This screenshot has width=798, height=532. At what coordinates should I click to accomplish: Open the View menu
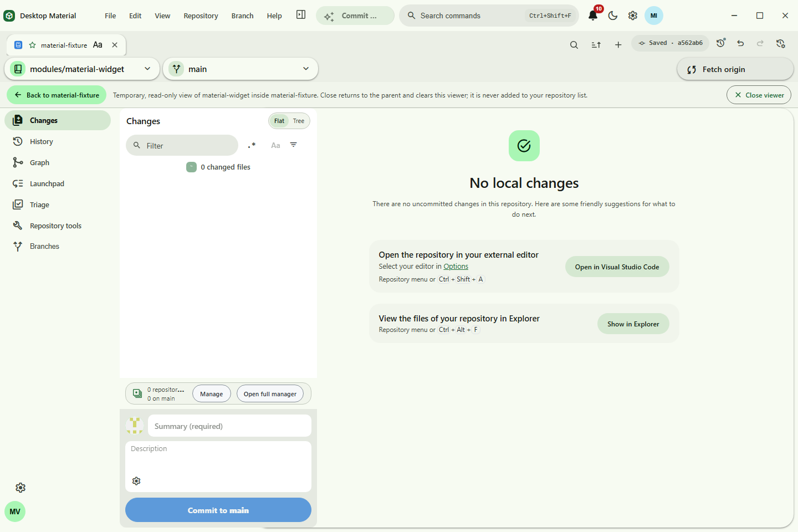point(162,16)
